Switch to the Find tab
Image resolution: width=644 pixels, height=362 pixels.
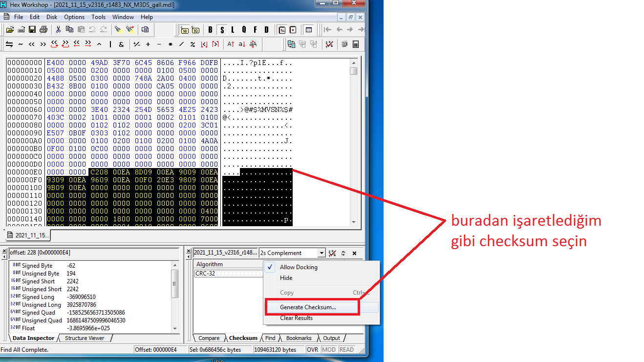click(x=270, y=338)
